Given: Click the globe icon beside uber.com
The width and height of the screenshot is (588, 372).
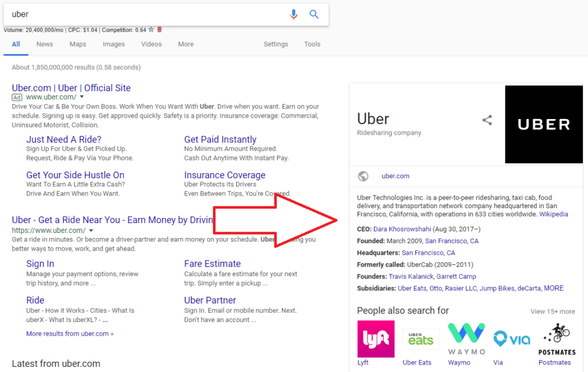Looking at the screenshot, I should [x=362, y=176].
